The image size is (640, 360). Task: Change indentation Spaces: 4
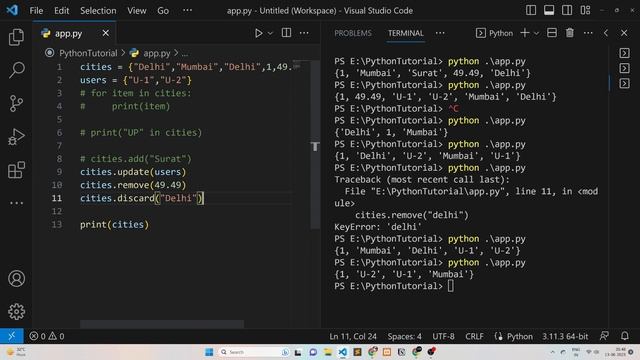point(404,336)
